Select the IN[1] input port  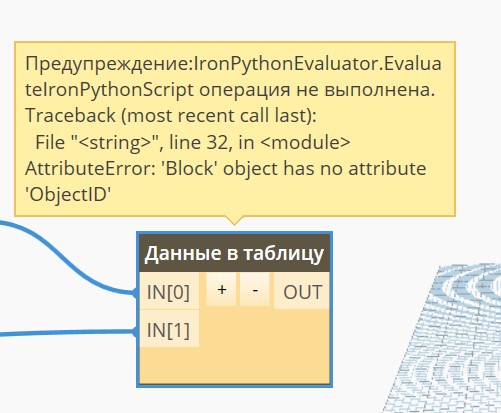pos(169,329)
